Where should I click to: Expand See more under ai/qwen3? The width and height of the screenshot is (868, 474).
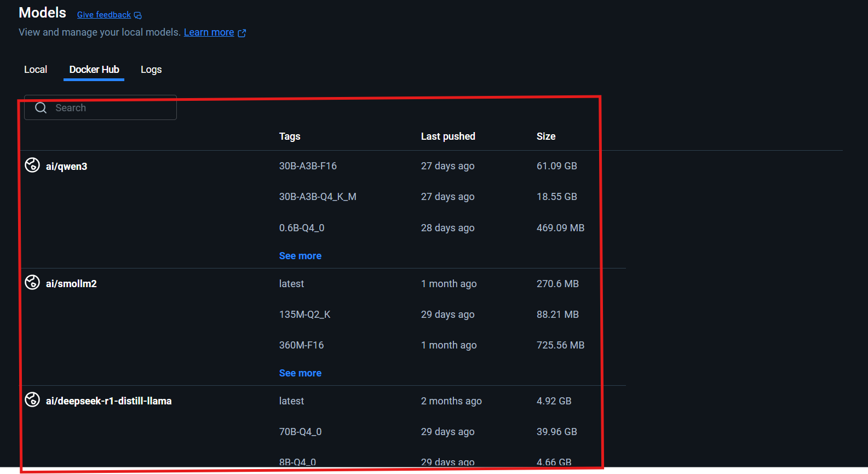click(x=300, y=256)
